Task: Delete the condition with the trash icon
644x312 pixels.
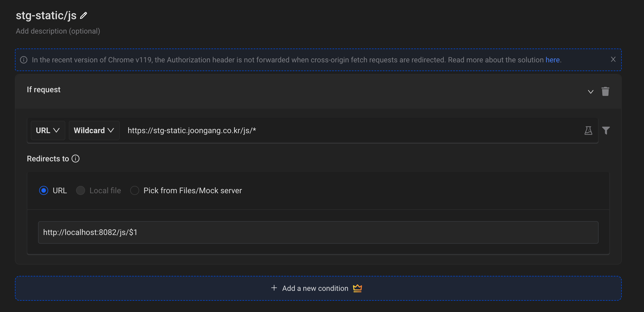Action: (605, 91)
